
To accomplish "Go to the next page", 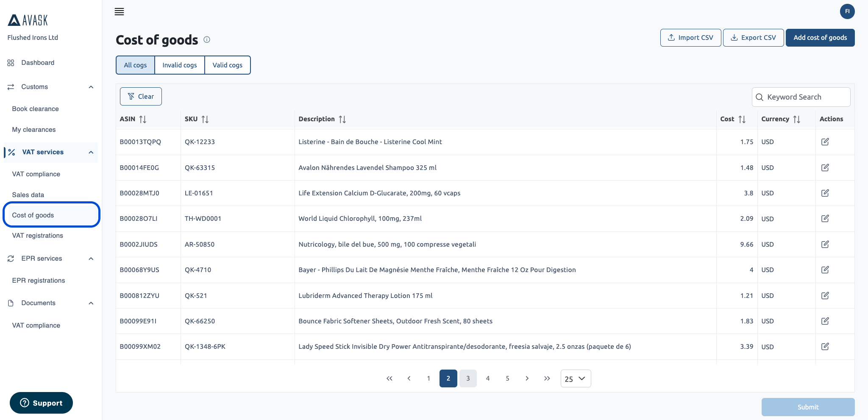I will [x=527, y=378].
